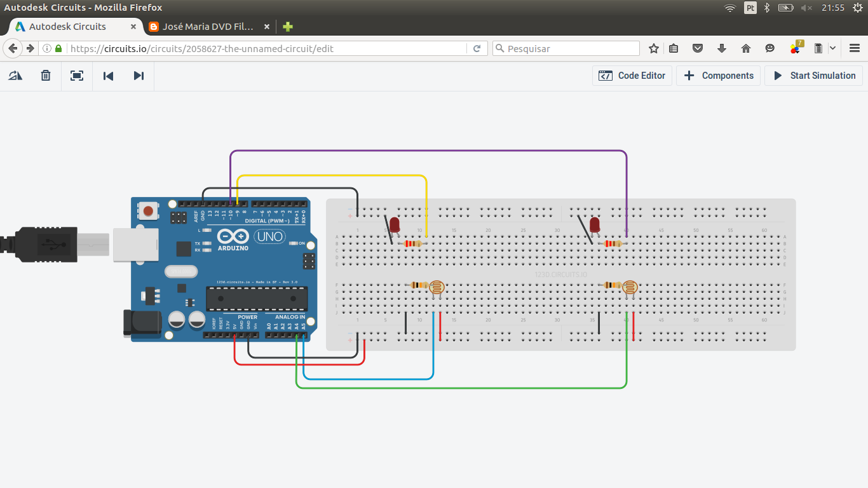868x488 pixels.
Task: Open the Pt keyboard layout indicator
Action: click(750, 8)
